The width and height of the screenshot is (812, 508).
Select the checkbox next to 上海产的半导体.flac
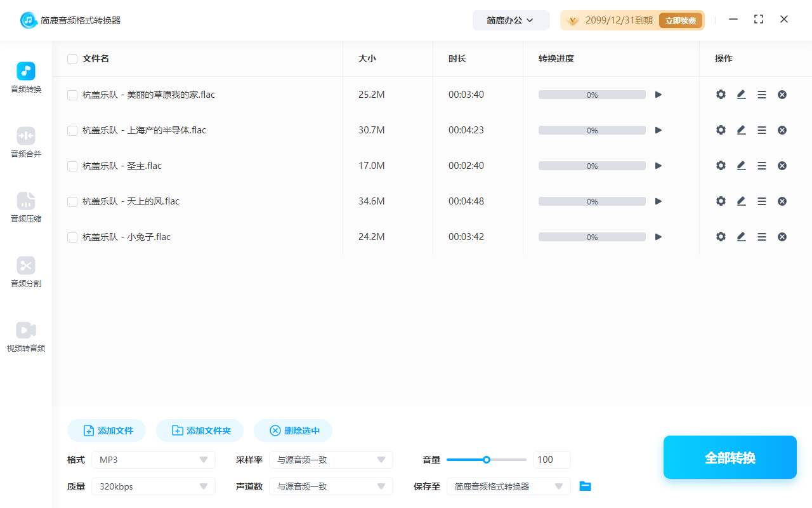tap(72, 130)
